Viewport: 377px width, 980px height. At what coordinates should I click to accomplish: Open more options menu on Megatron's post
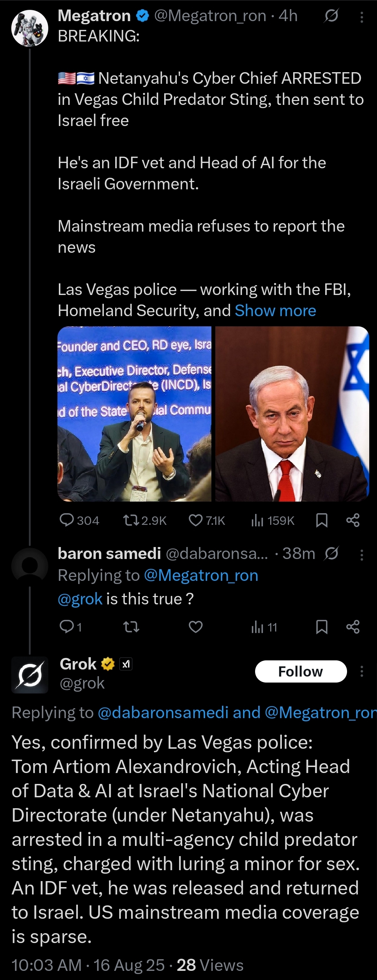[361, 17]
